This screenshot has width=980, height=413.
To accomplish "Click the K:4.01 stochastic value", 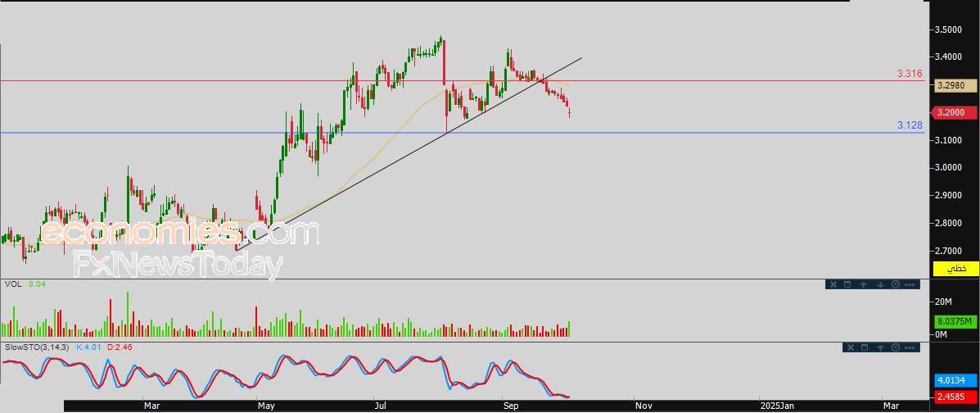I will point(89,347).
